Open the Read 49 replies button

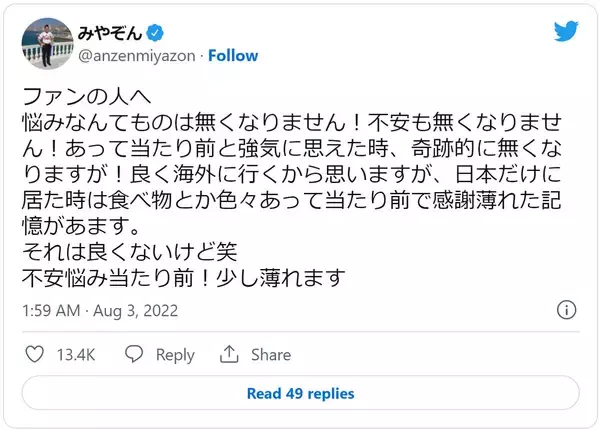(299, 394)
